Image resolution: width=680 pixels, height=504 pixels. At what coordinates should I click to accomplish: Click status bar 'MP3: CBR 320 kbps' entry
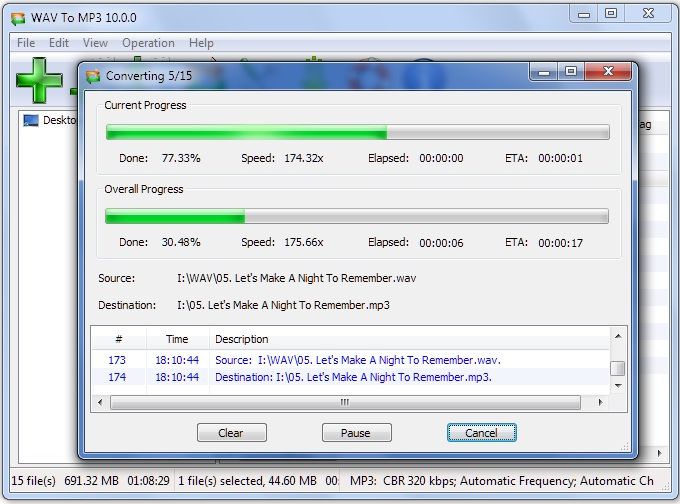coord(402,481)
